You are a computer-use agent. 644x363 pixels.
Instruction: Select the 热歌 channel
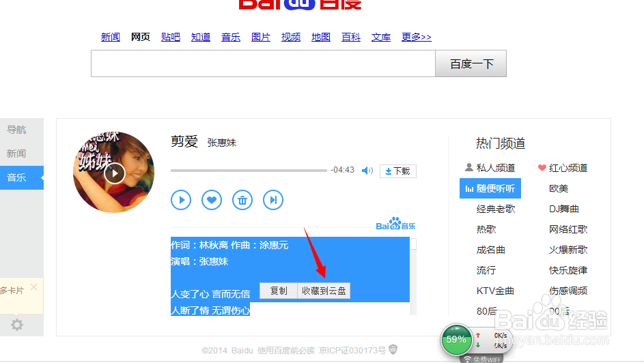(x=486, y=229)
